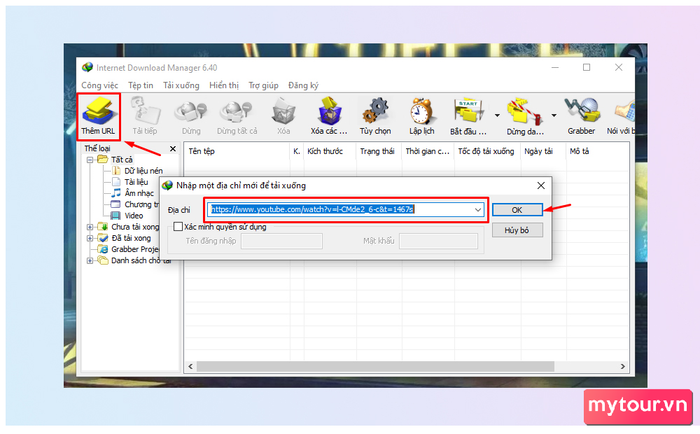Sort by Thời gian c... column header
Screen dimensions: 700x434
428,152
